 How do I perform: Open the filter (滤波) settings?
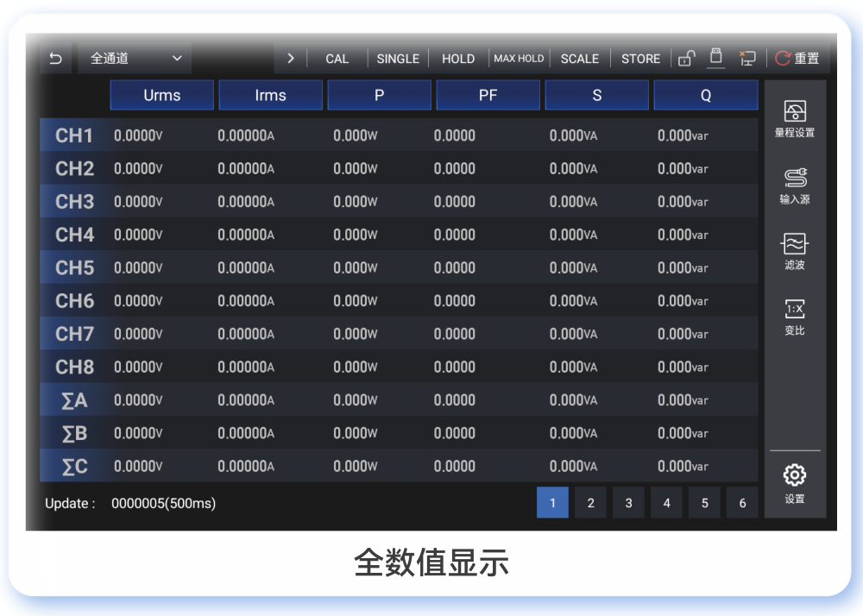(x=794, y=250)
